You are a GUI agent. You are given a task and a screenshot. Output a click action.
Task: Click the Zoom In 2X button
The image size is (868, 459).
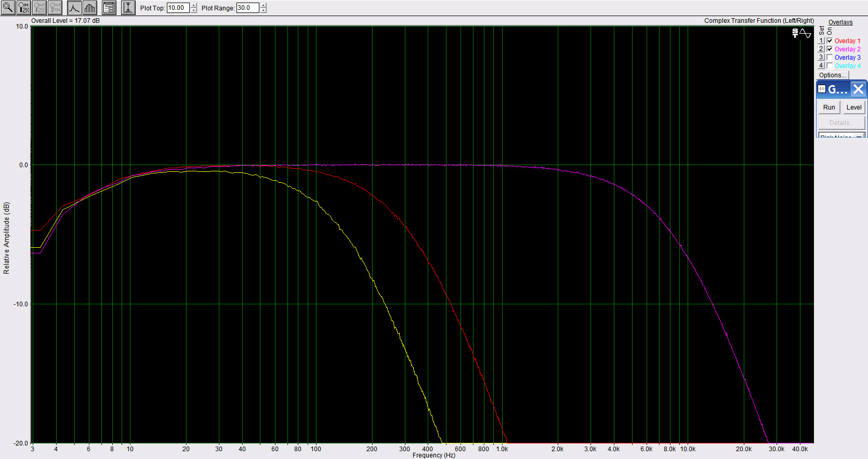[24, 8]
